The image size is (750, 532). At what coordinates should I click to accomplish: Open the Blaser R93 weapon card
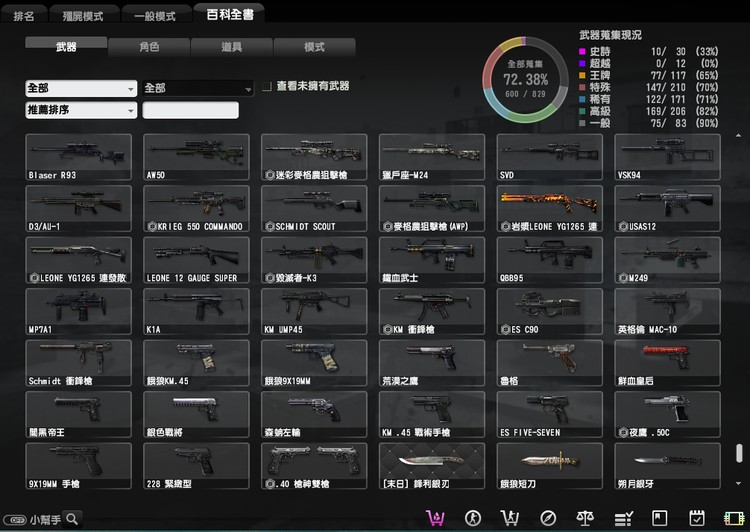(78, 157)
